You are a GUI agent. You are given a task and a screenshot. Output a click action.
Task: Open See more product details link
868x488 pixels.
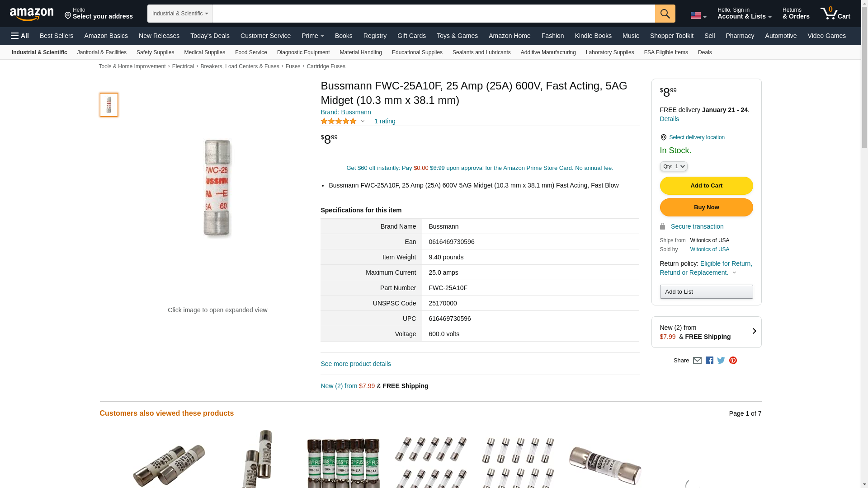pyautogui.click(x=356, y=364)
